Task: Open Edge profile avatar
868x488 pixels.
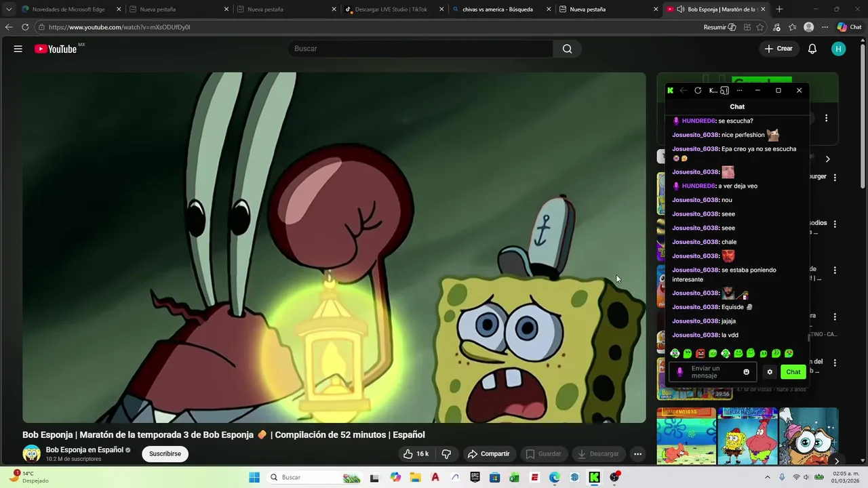Action: point(808,27)
